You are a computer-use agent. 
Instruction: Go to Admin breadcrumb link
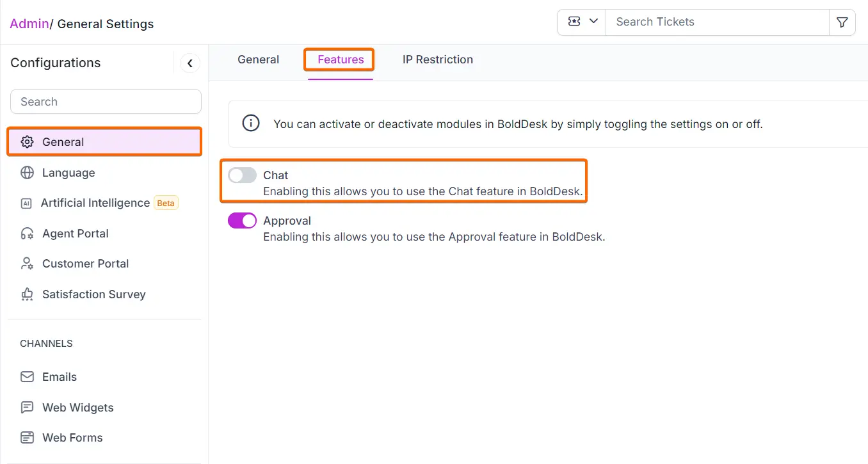pyautogui.click(x=29, y=24)
